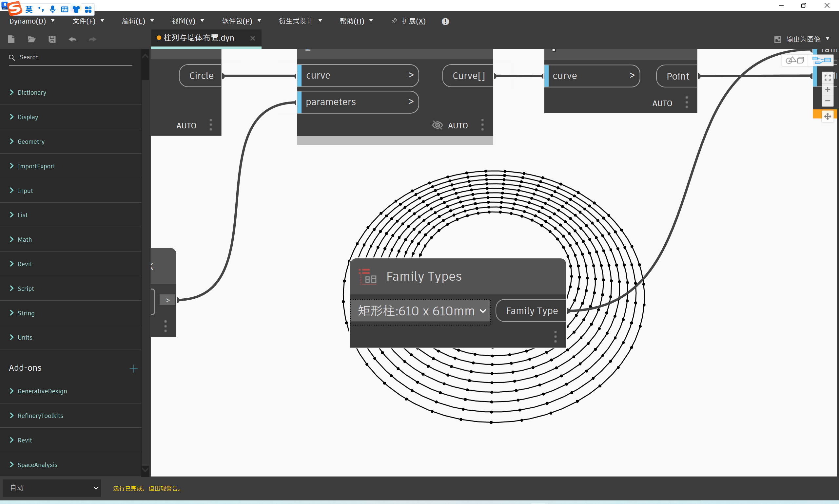
Task: Click the Open file icon
Action: click(31, 39)
